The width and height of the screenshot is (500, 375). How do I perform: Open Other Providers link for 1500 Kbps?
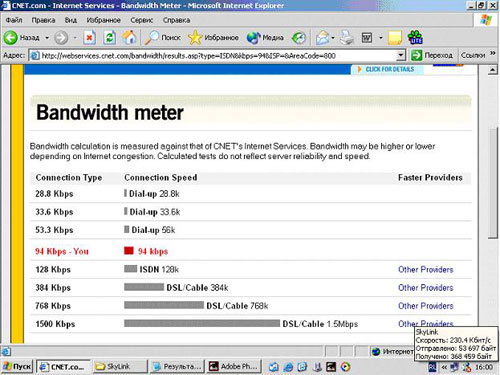point(426,324)
